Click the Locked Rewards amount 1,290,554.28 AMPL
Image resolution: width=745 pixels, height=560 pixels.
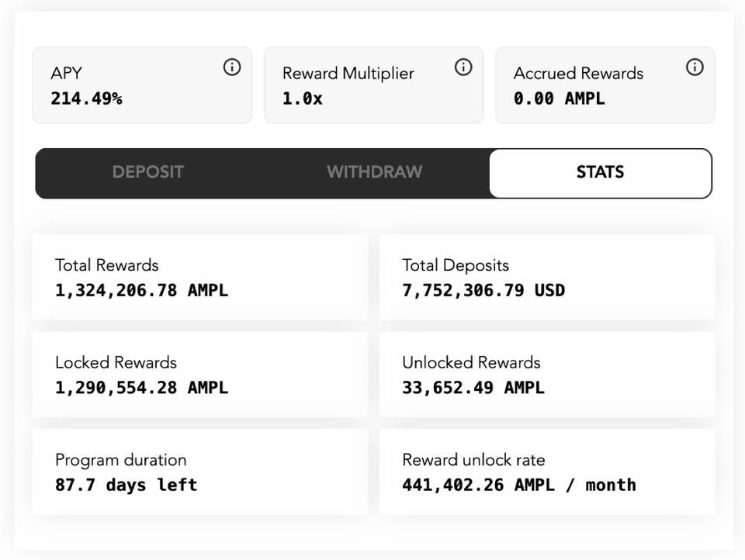point(141,387)
